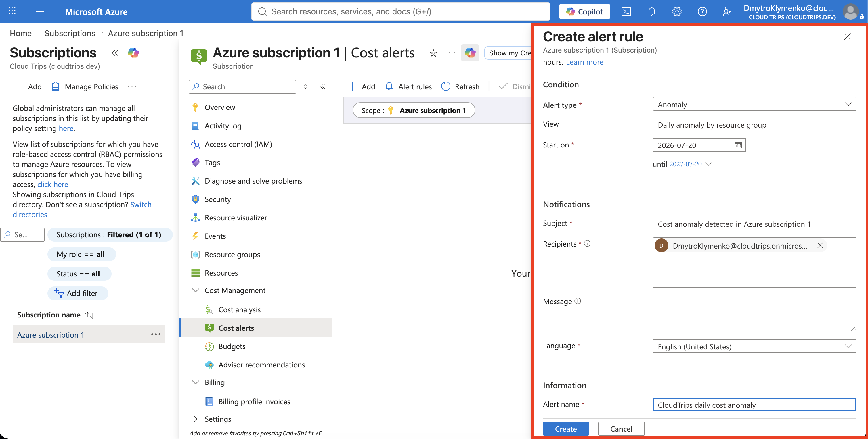The width and height of the screenshot is (868, 439).
Task: Click the Refresh toolbar button
Action: (x=460, y=86)
